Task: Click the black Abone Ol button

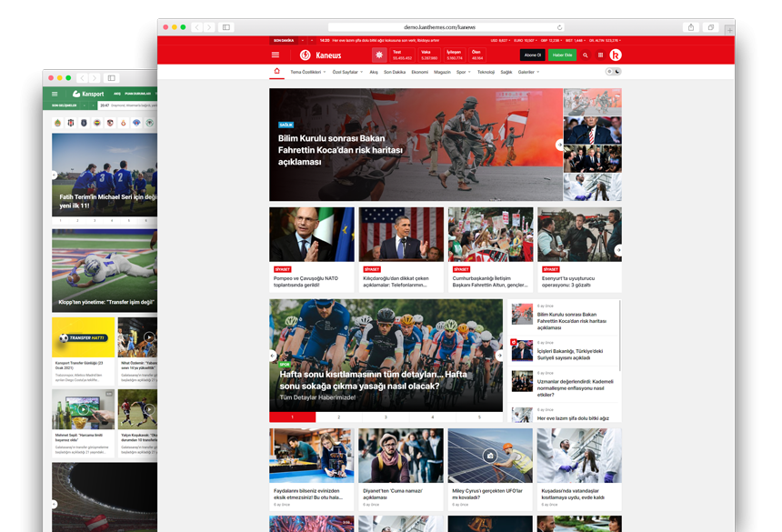Action: pyautogui.click(x=532, y=55)
